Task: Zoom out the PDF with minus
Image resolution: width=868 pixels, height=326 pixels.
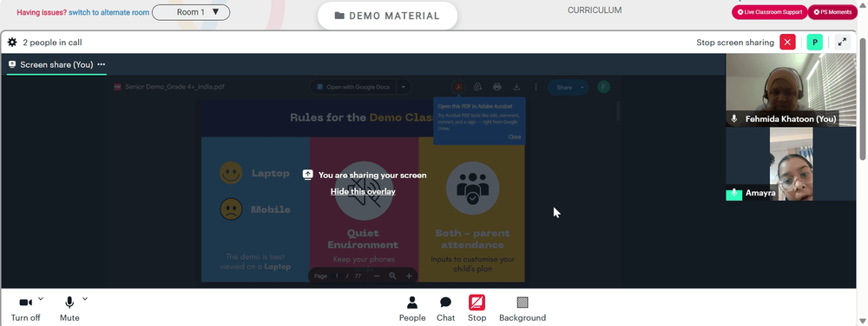Action: point(377,276)
